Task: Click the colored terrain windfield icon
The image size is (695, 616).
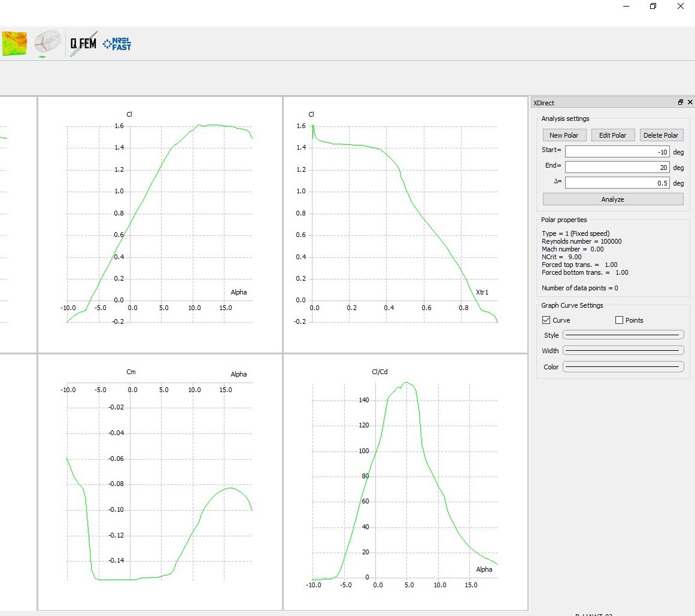Action: tap(14, 44)
